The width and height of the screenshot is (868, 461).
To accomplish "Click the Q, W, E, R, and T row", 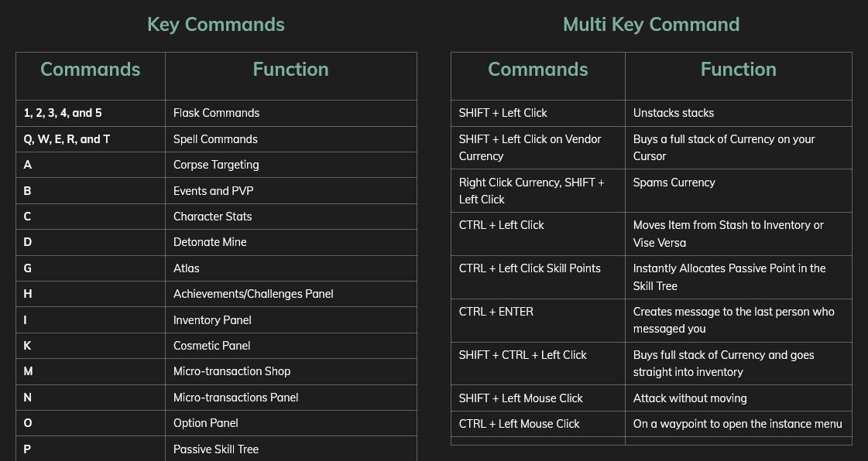I will (217, 139).
